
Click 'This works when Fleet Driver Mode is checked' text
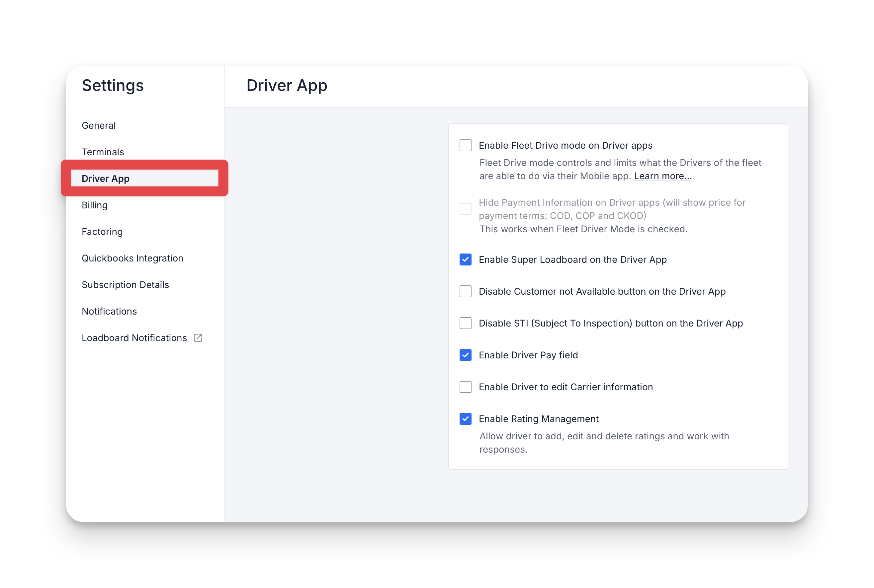(583, 229)
